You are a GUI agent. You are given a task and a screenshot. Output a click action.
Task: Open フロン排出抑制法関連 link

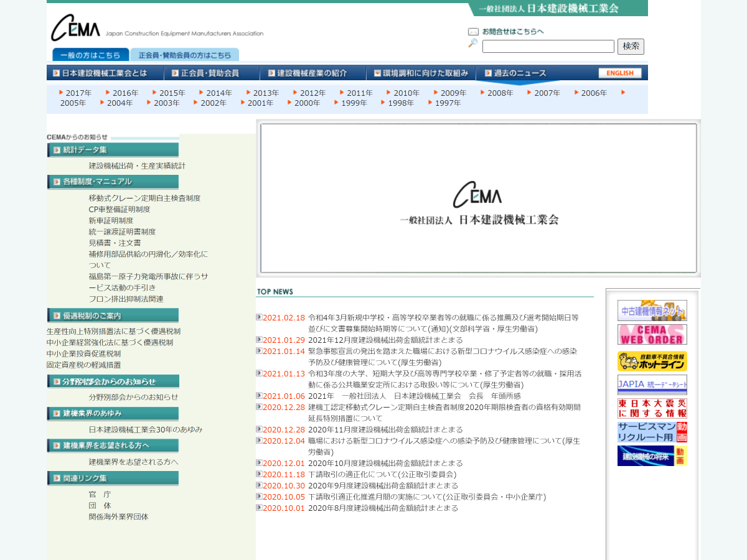(126, 299)
